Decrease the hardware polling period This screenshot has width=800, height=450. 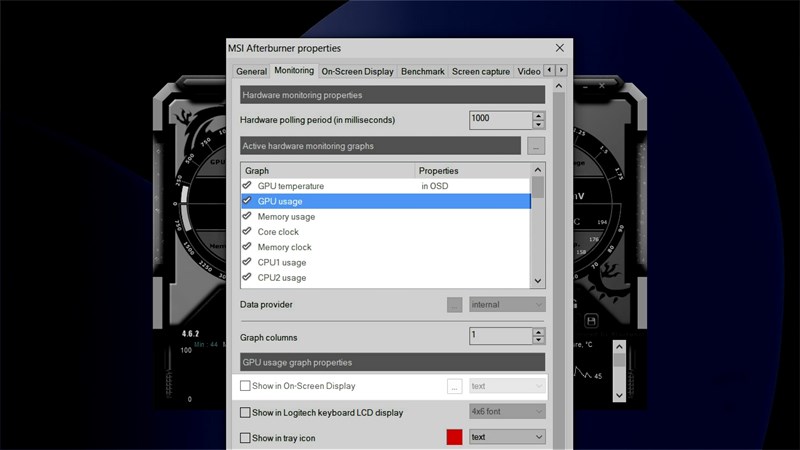coord(539,124)
